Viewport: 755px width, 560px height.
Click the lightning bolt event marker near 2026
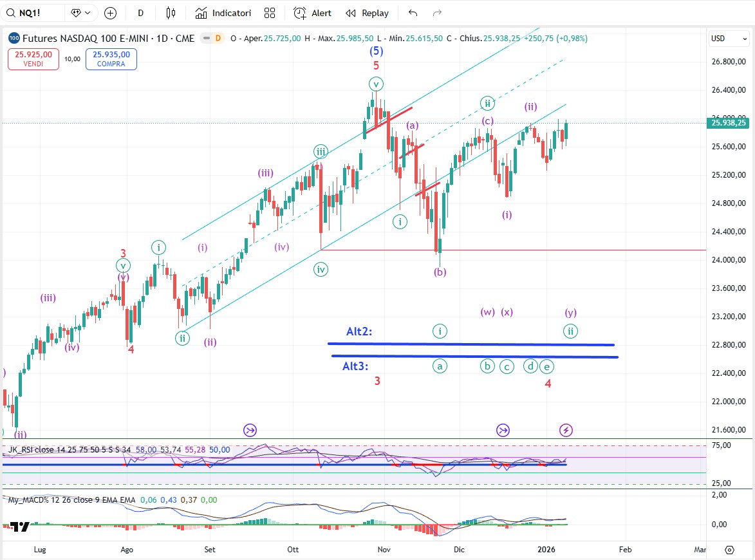566,430
